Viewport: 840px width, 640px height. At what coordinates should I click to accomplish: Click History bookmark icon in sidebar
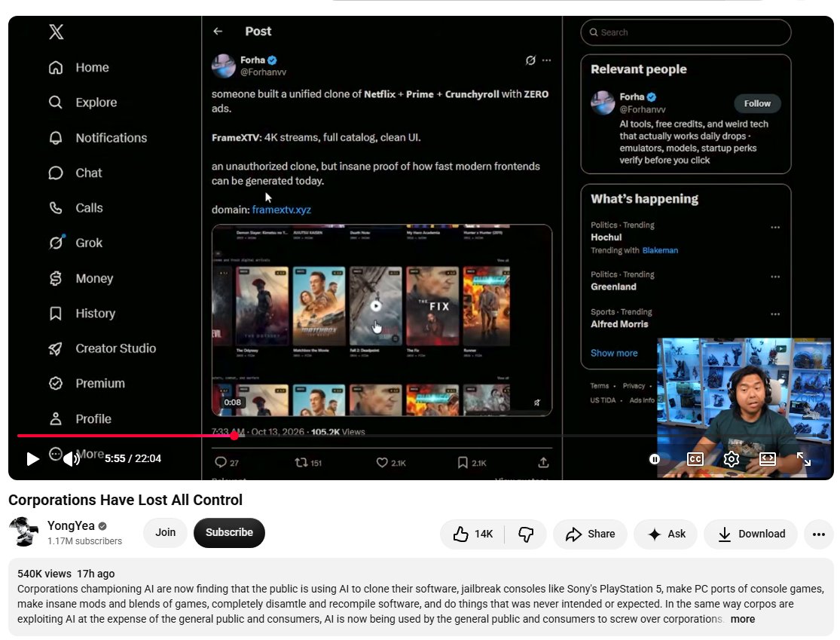(56, 314)
